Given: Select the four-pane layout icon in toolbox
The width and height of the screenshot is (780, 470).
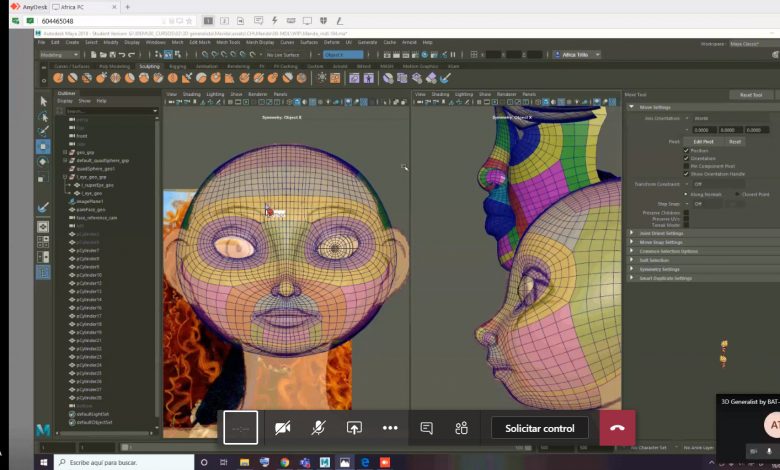Looking at the screenshot, I should point(43,242).
